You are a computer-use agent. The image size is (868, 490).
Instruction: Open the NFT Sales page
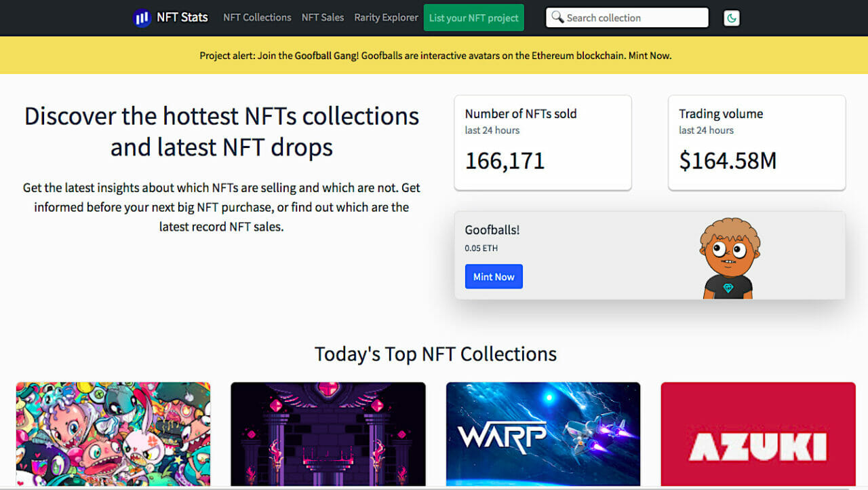(323, 18)
